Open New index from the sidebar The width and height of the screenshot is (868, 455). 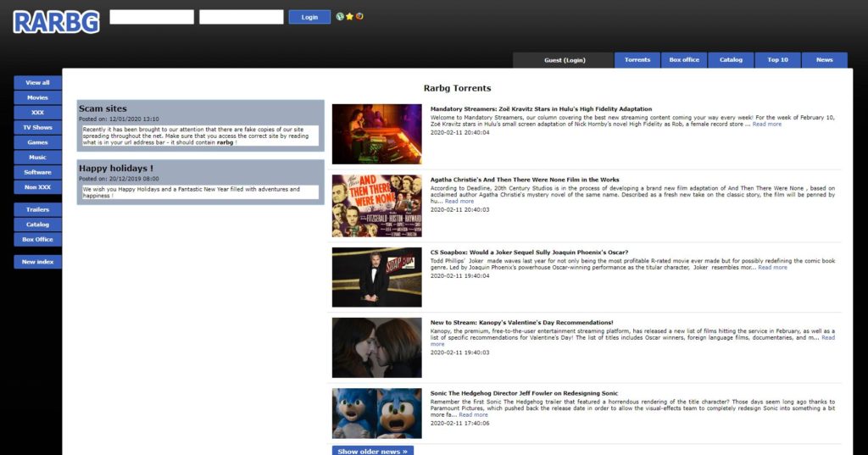(37, 262)
